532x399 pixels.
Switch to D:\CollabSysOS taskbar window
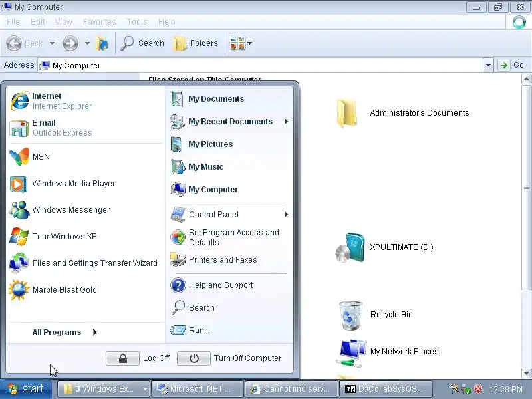(x=386, y=389)
